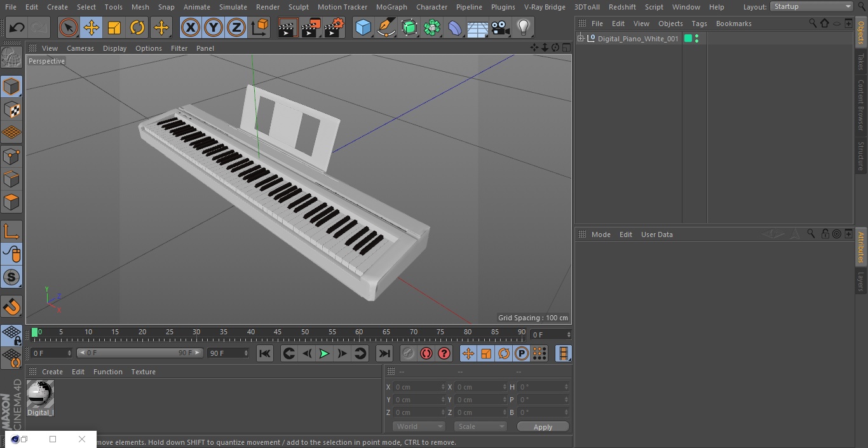Select the Live Selection tool
The height and width of the screenshot is (448, 868).
(x=69, y=28)
